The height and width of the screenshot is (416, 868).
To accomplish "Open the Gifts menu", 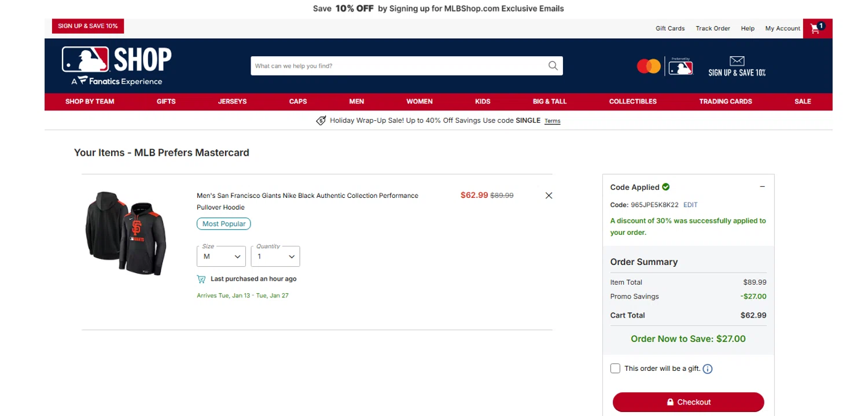I will point(166,101).
